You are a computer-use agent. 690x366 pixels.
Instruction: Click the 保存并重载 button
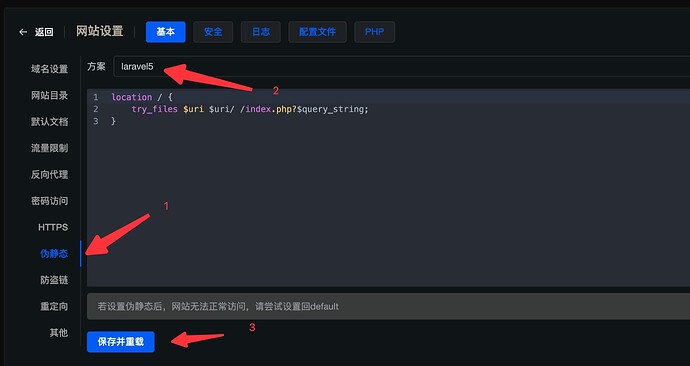click(121, 342)
